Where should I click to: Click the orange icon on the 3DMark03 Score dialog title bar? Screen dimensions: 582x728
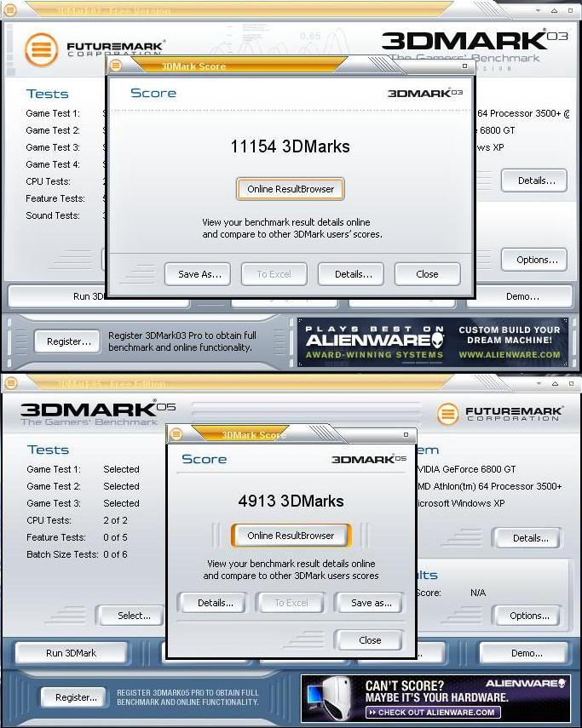click(x=116, y=66)
